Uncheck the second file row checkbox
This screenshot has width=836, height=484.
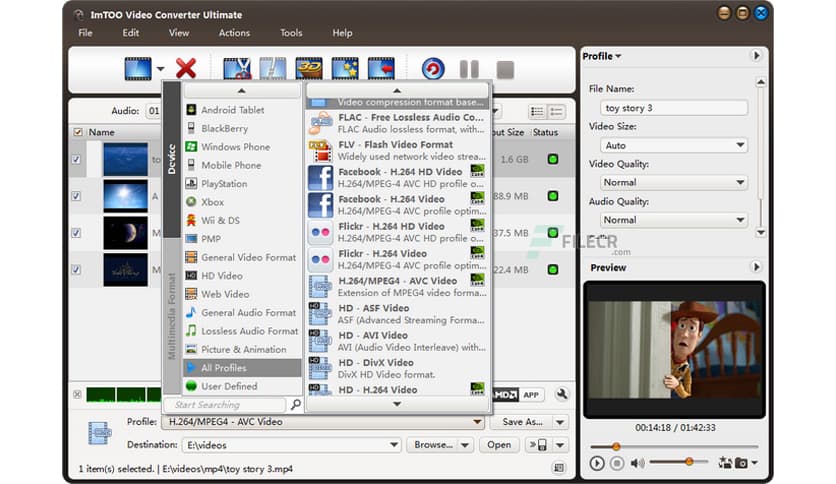click(x=76, y=196)
